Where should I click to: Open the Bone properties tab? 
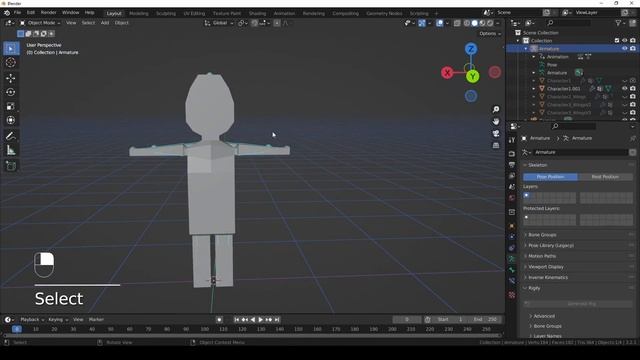pyautogui.click(x=512, y=270)
